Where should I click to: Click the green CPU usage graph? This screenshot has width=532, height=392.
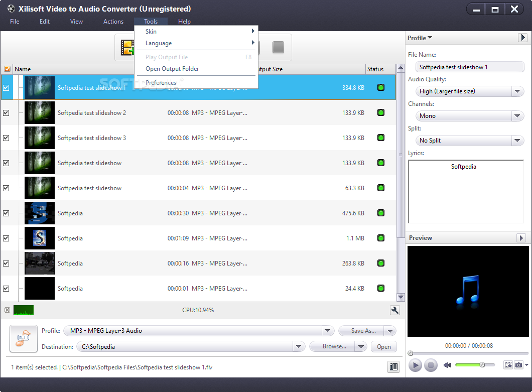click(x=24, y=310)
